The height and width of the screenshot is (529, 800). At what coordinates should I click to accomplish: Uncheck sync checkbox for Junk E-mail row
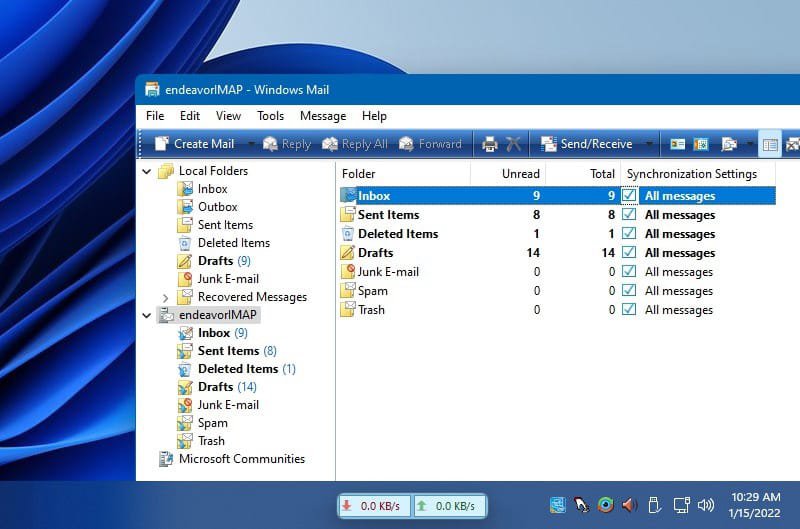pos(629,271)
